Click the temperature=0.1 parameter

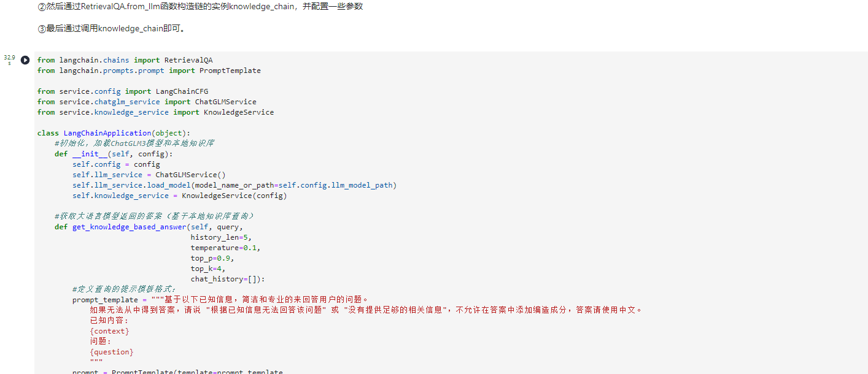click(225, 248)
